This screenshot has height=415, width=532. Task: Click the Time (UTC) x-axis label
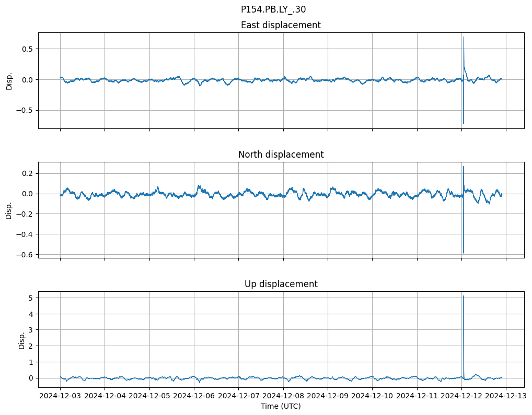click(x=281, y=406)
